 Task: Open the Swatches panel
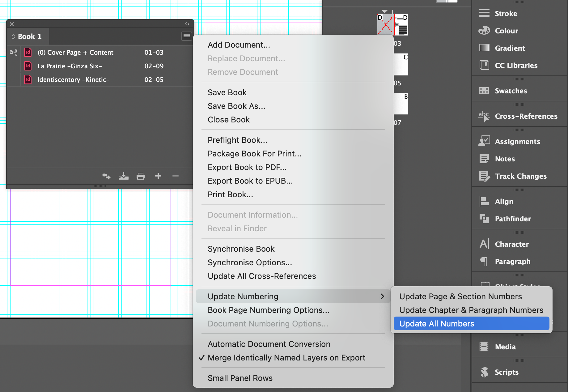tap(510, 91)
